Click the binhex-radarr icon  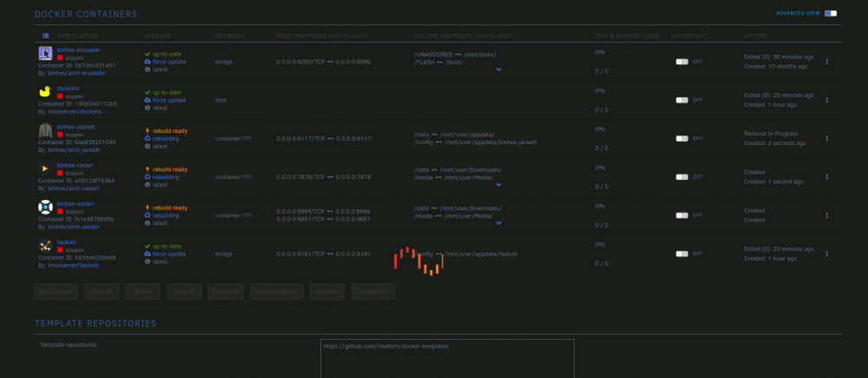pyautogui.click(x=45, y=169)
